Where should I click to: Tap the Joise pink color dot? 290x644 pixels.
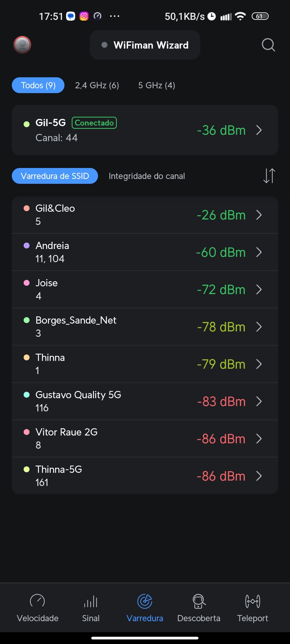tap(27, 283)
